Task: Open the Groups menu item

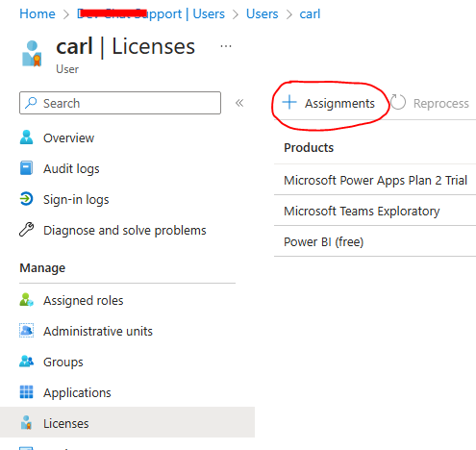Action: (63, 362)
